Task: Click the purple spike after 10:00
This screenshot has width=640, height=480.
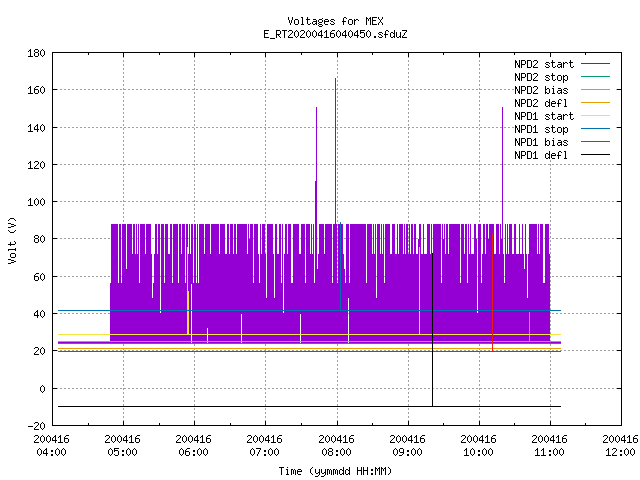Action: 502,166
